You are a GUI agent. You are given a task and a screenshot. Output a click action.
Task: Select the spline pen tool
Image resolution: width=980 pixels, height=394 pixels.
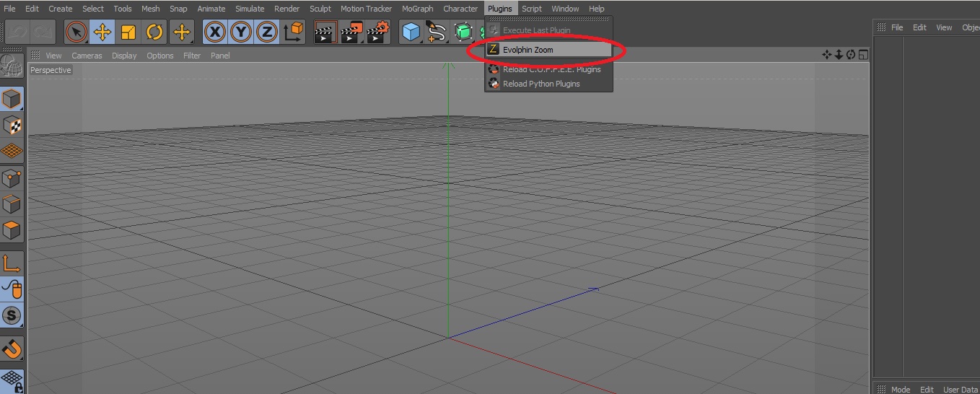click(x=437, y=32)
